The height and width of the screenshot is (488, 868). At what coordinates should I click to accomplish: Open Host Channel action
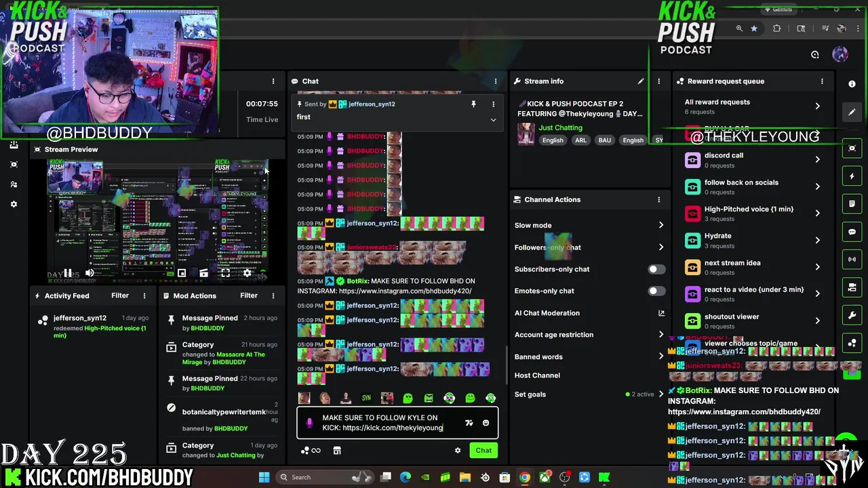pos(537,375)
